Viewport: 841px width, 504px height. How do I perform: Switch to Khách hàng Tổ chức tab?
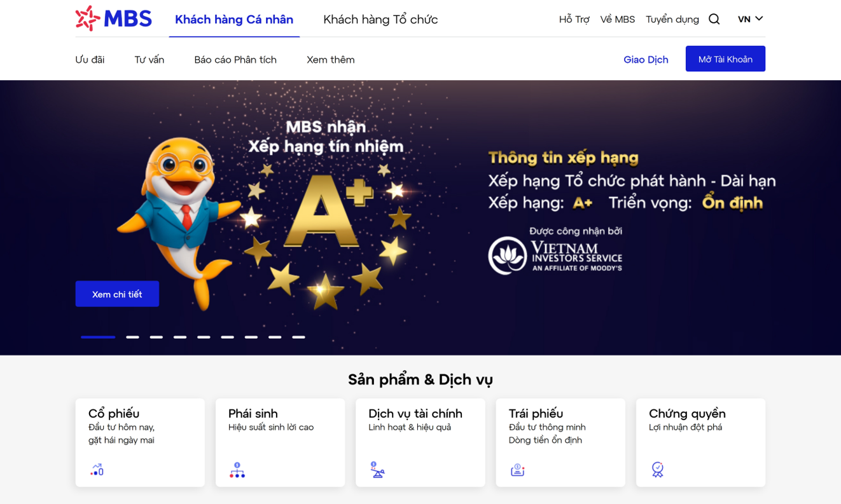pyautogui.click(x=380, y=19)
